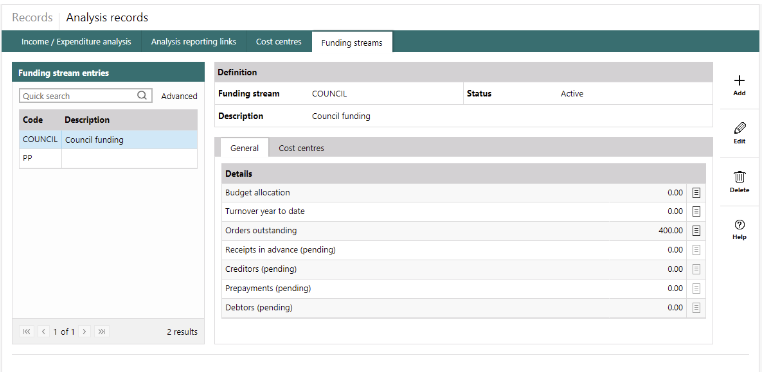Open Creditors (pending) details icon
The image size is (763, 375).
tap(696, 269)
